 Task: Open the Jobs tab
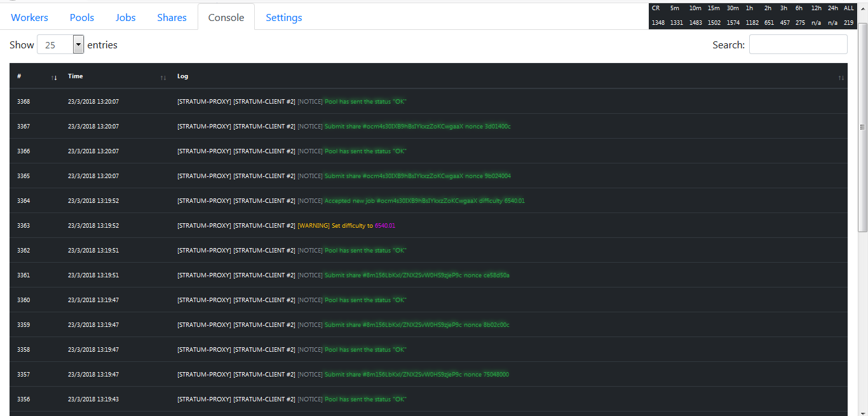tap(125, 17)
